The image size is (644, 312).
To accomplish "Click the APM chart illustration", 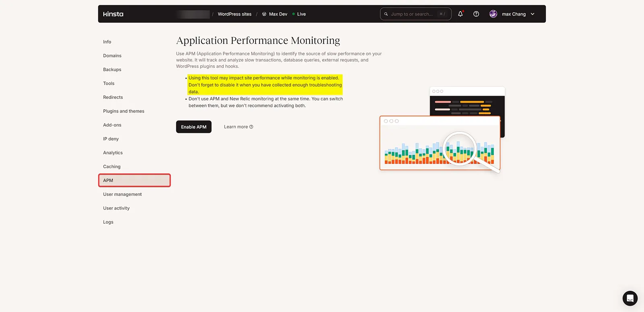I will click(442, 130).
